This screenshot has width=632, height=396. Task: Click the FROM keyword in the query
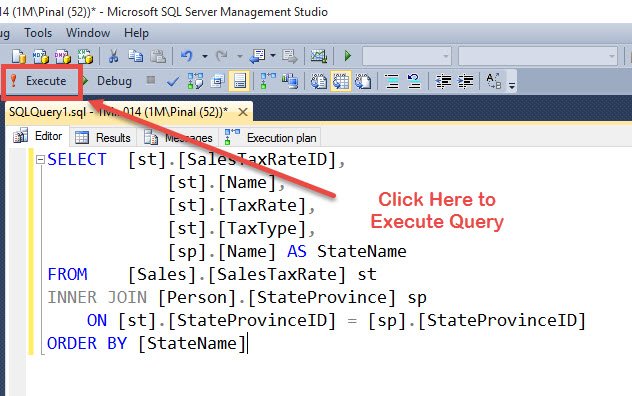67,274
